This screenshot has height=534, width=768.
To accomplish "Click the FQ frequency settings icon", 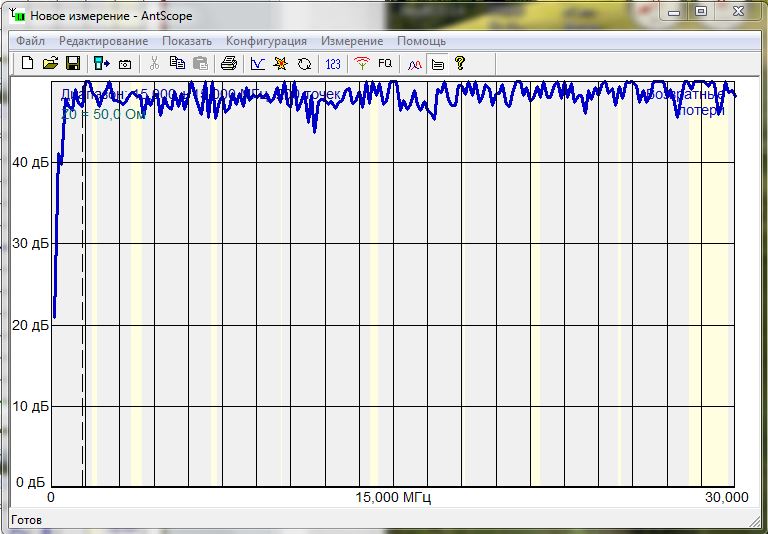I will 385,63.
